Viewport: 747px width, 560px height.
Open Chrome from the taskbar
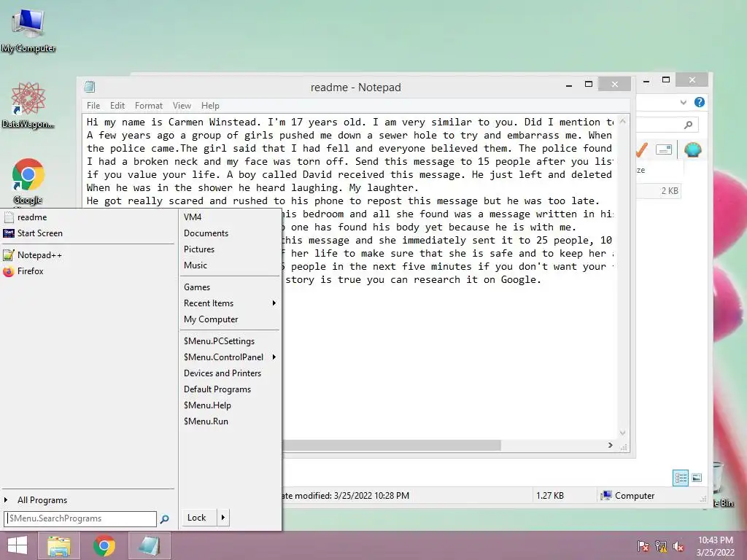[x=104, y=545]
